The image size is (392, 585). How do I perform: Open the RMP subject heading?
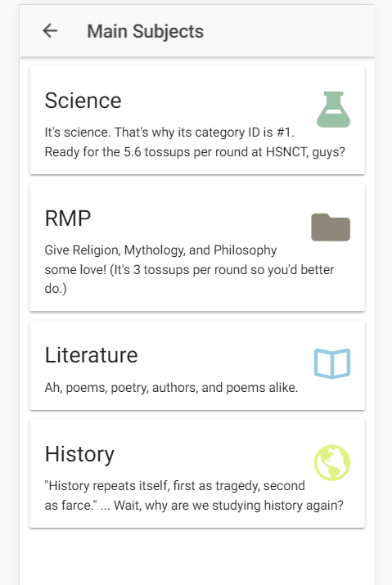point(68,218)
